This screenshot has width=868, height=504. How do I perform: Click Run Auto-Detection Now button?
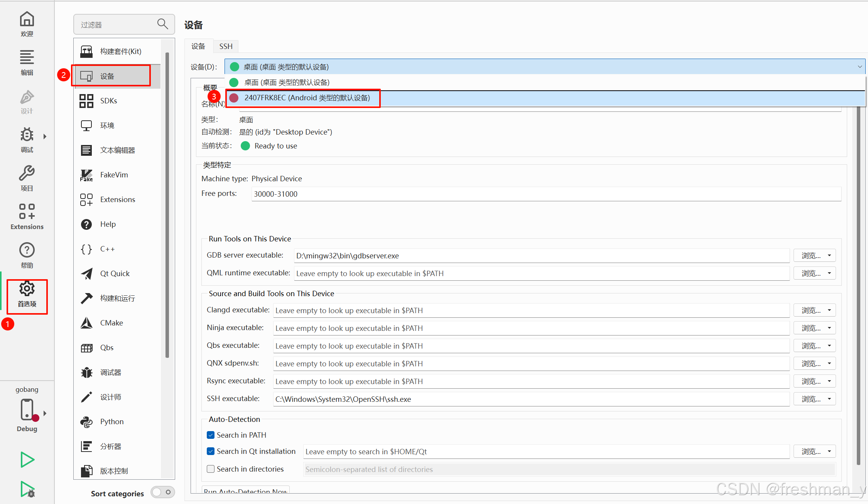tap(245, 491)
